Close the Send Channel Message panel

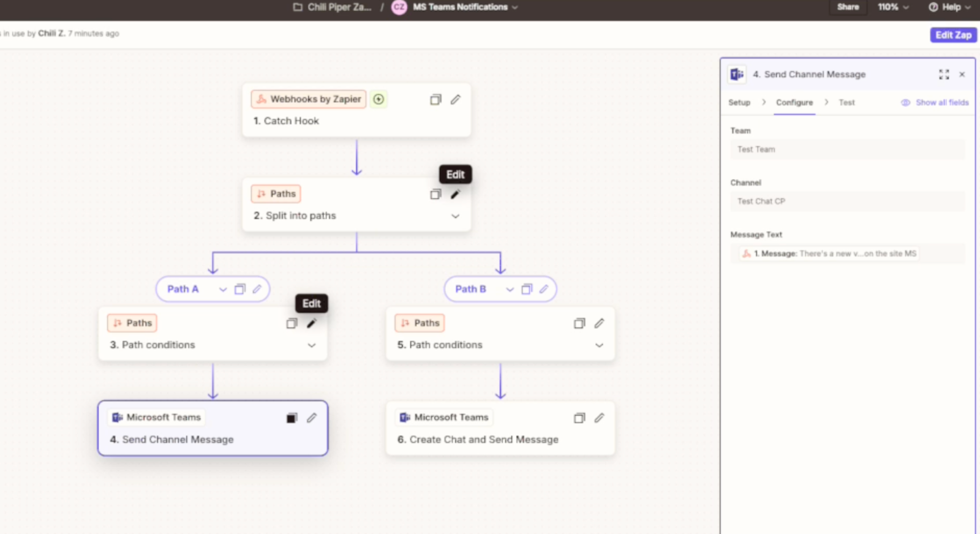(x=962, y=74)
